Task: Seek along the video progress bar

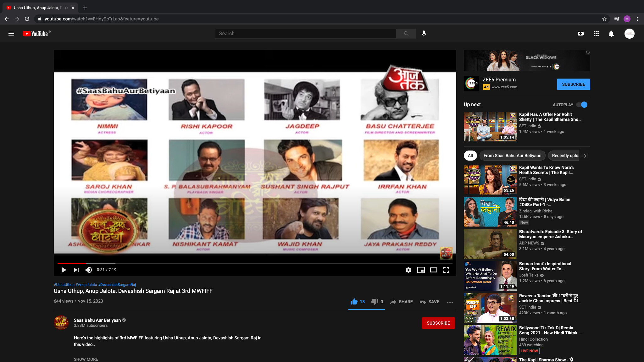Action: pos(255,263)
